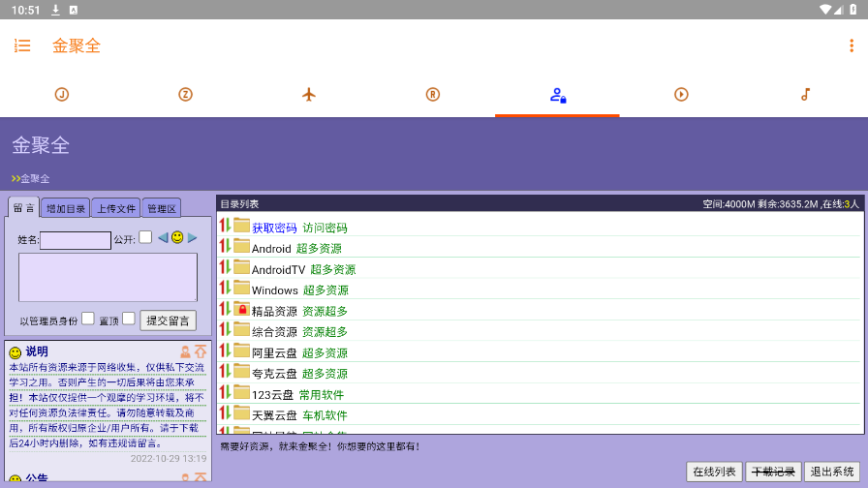
Task: Select the circled J tab icon
Action: coord(62,94)
